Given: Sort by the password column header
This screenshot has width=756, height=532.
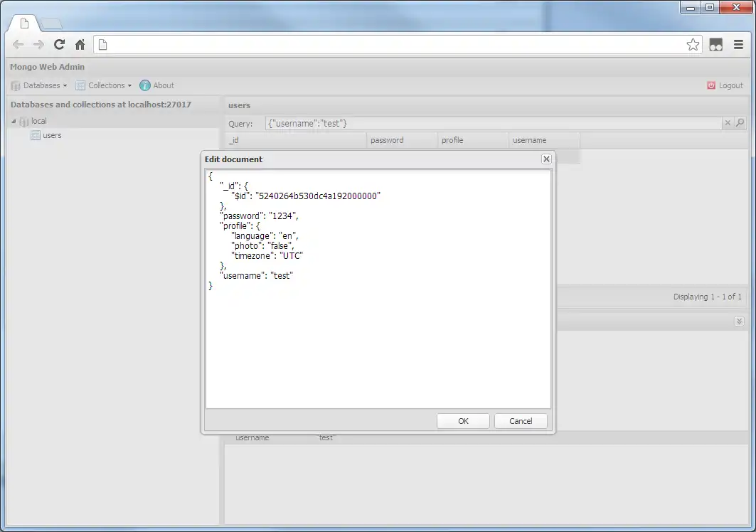Looking at the screenshot, I should (x=402, y=140).
